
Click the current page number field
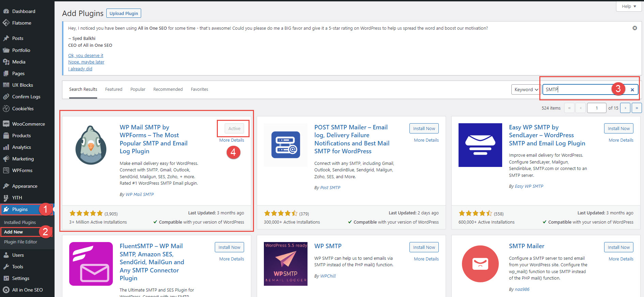coord(597,108)
